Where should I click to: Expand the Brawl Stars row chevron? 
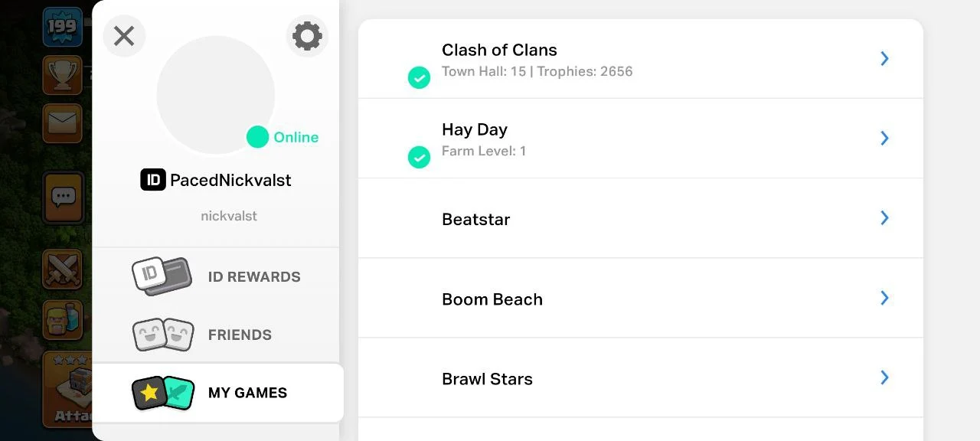pos(884,377)
